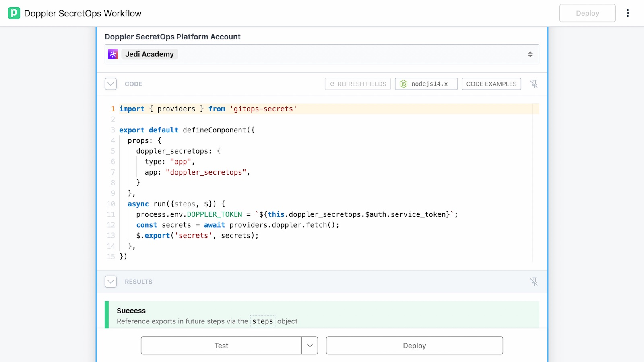
Task: Click the Pipedream logo icon
Action: 14,13
